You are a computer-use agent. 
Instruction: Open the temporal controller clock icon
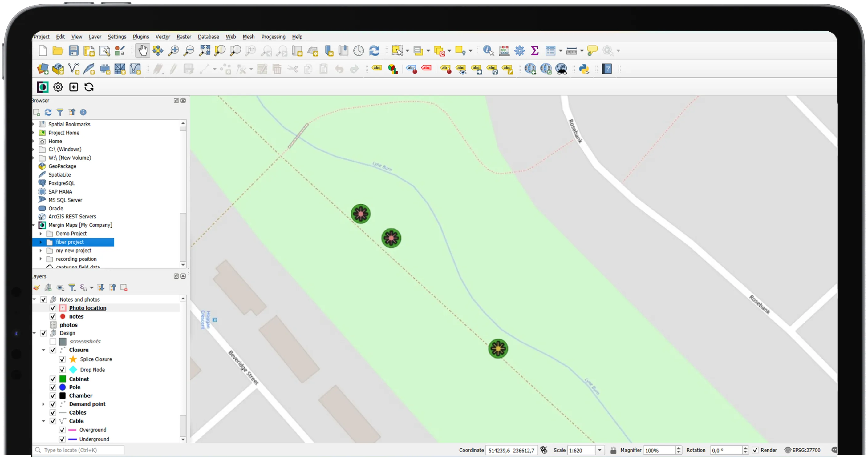pos(359,50)
